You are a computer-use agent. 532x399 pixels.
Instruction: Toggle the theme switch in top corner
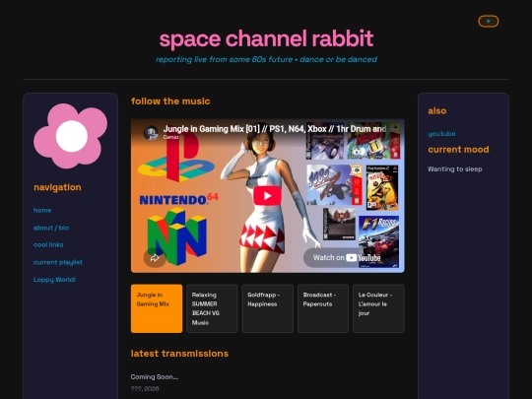click(489, 22)
